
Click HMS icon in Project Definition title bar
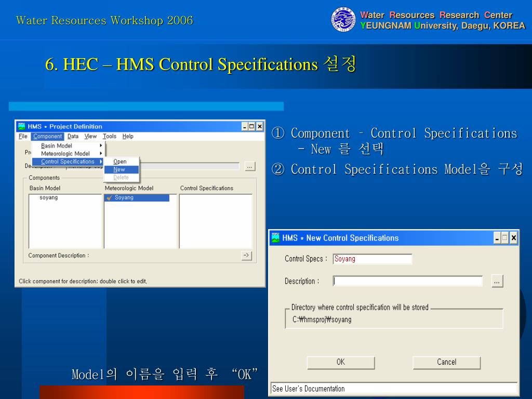[22, 126]
